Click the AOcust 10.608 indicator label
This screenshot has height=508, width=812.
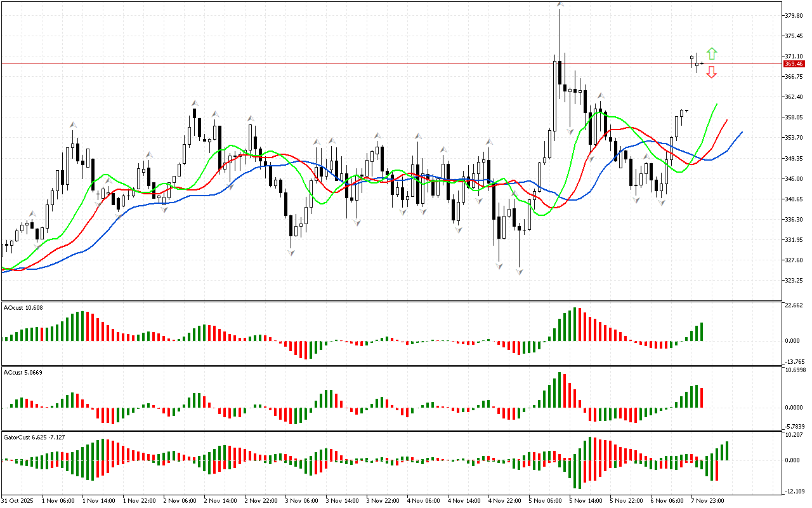[x=23, y=307]
